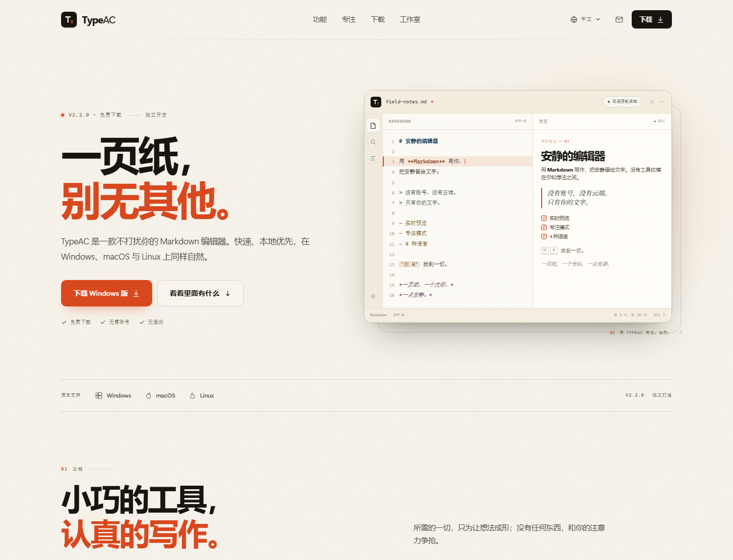Click the 安静的编辑器 preview heading

[x=573, y=156]
